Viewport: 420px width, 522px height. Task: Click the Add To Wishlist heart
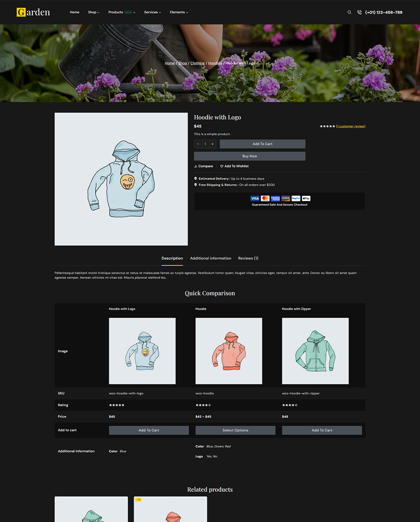tap(222, 166)
